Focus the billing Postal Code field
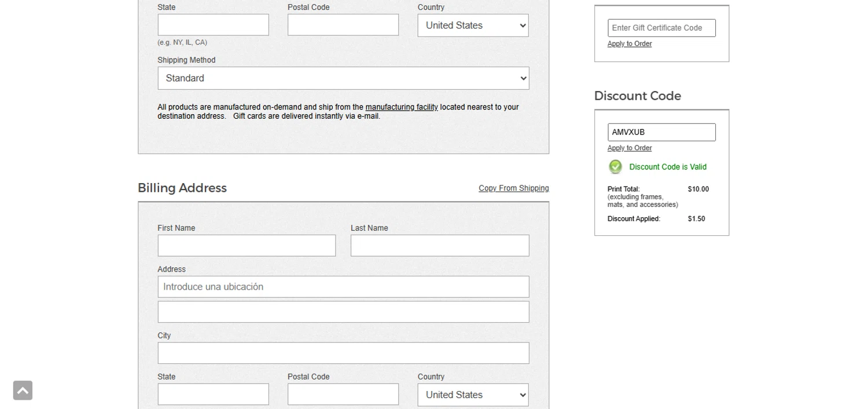Viewport: 868px width, 409px height. [343, 394]
